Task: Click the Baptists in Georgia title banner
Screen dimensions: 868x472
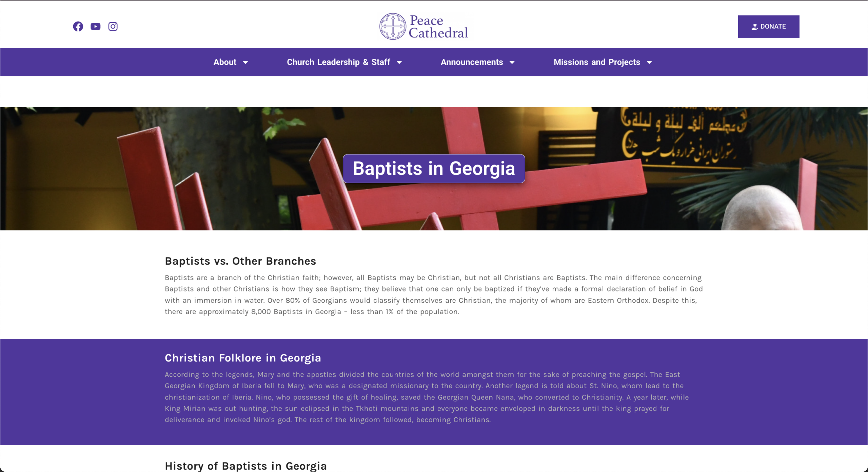Action: (434, 169)
